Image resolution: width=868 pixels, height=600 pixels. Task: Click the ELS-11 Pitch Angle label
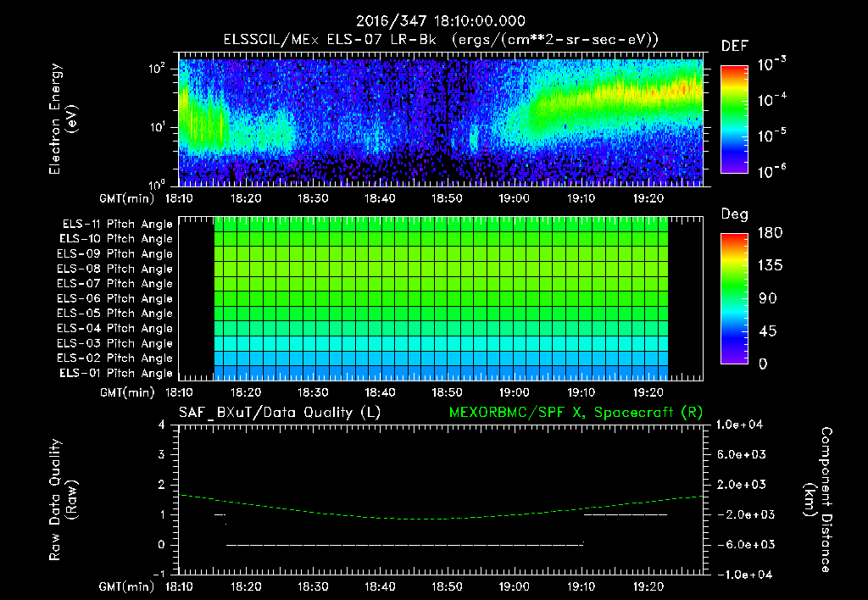(x=117, y=225)
